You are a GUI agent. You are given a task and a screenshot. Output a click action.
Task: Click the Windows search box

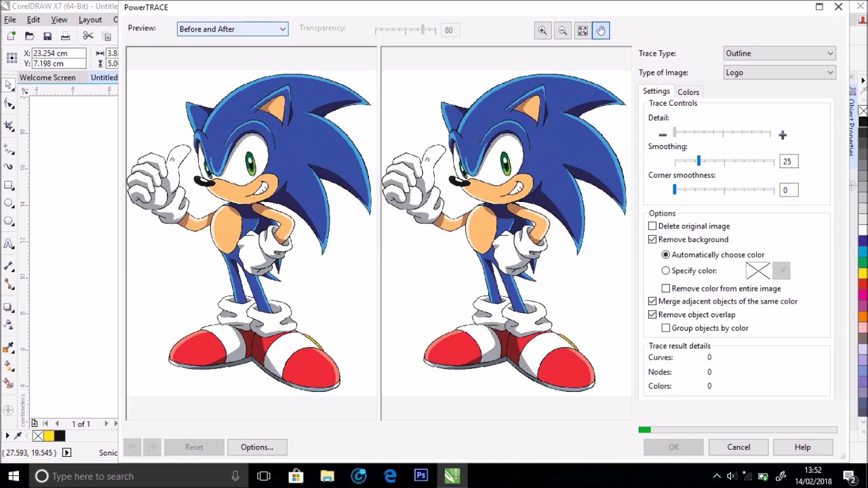139,476
